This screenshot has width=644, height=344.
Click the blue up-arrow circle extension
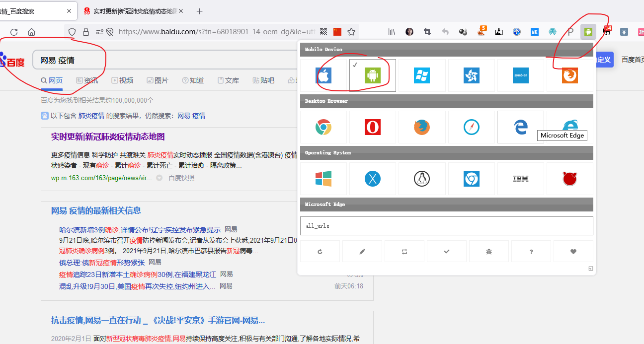point(517,32)
